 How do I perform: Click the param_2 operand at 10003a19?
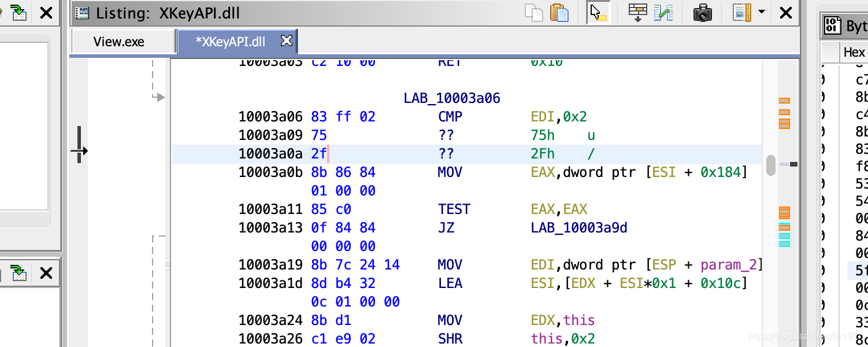click(729, 265)
